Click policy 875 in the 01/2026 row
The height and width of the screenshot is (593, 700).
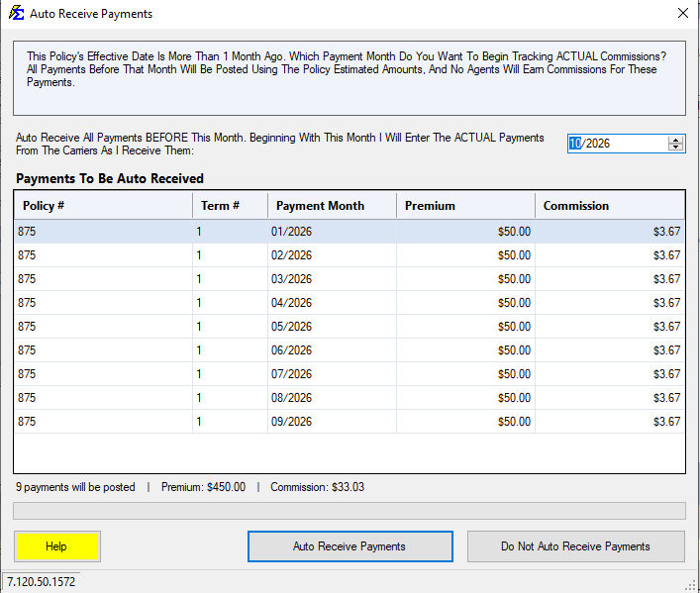click(104, 232)
